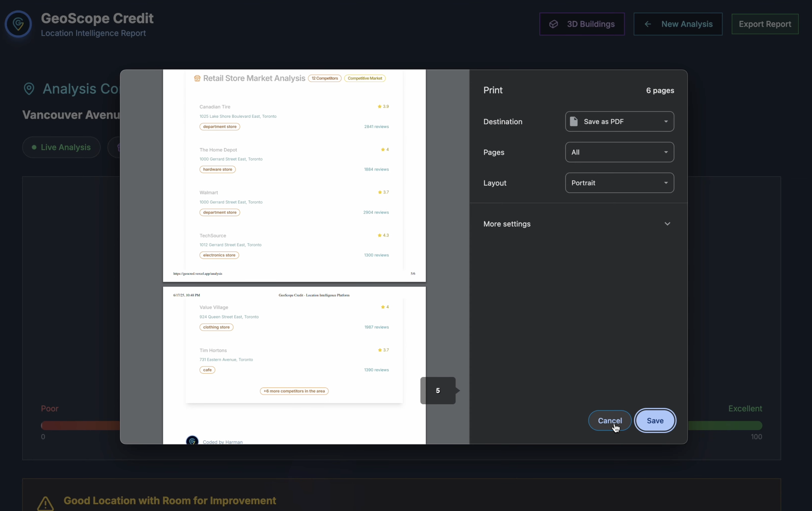
Task: Click the location pin icon beside Analysis heading
Action: [x=29, y=89]
